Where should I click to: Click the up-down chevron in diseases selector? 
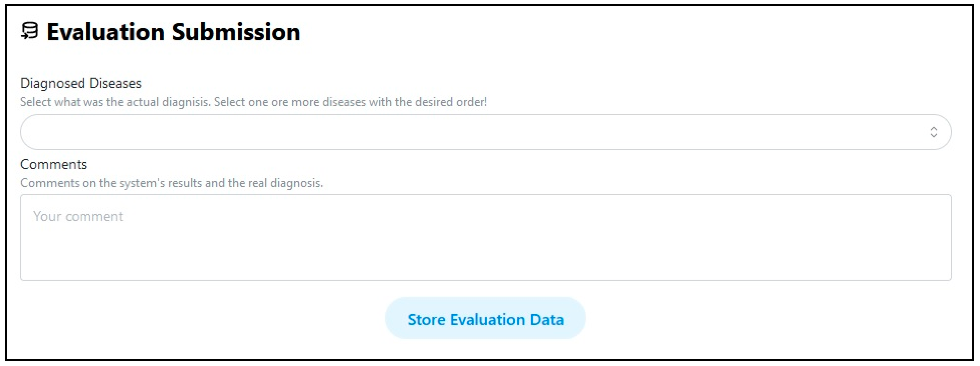(x=933, y=132)
